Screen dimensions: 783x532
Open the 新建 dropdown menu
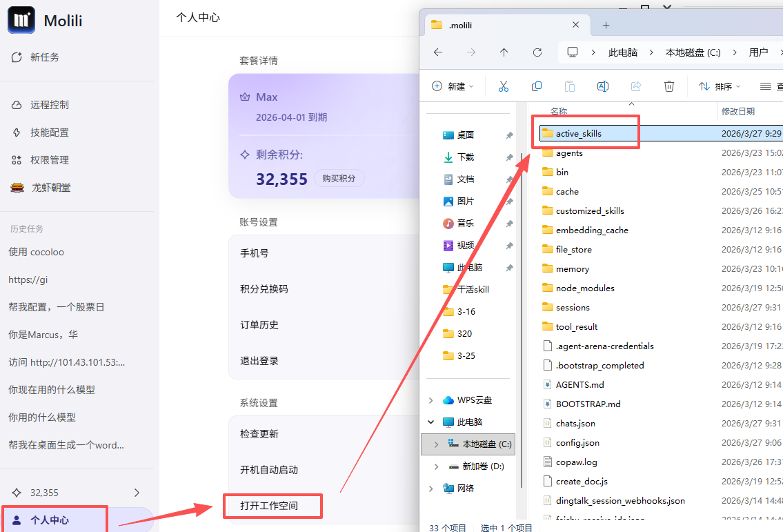(x=453, y=86)
